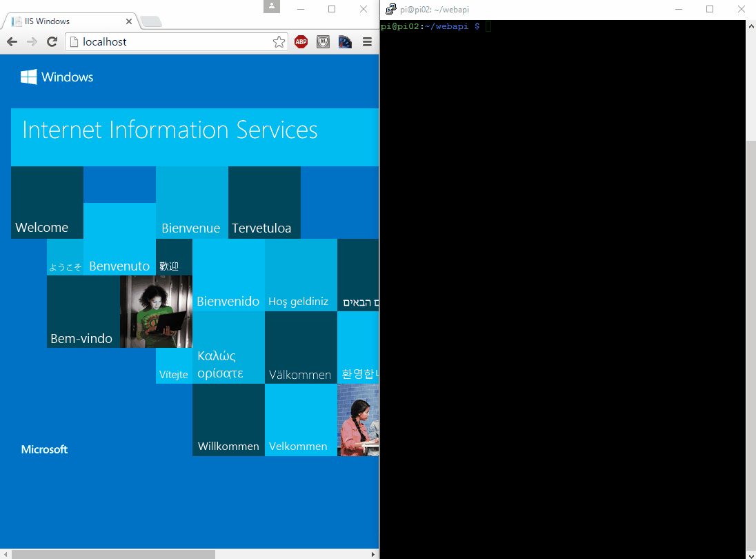Open the Adblock Plus extension
This screenshot has width=756, height=559.
pyautogui.click(x=301, y=42)
